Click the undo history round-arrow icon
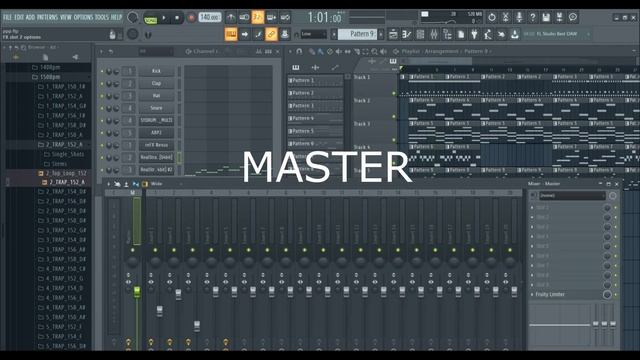Viewport: 640px width, 360px height. [x=492, y=17]
